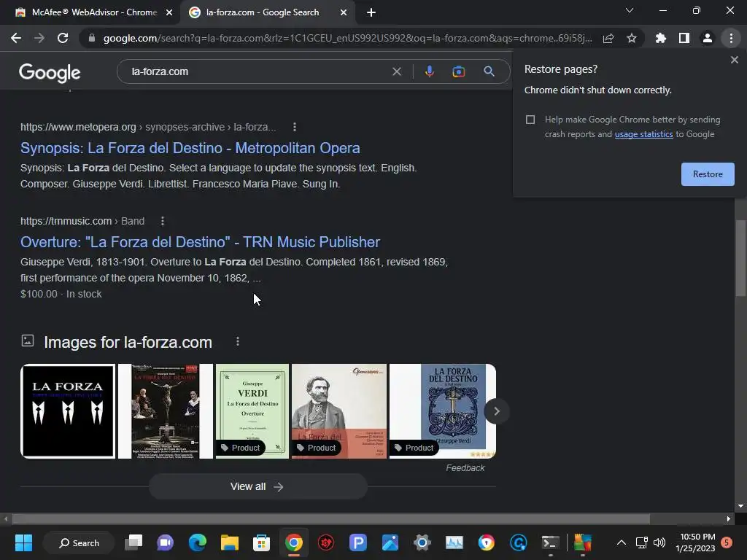
Task: Open tab search dropdown arrow
Action: (630, 10)
